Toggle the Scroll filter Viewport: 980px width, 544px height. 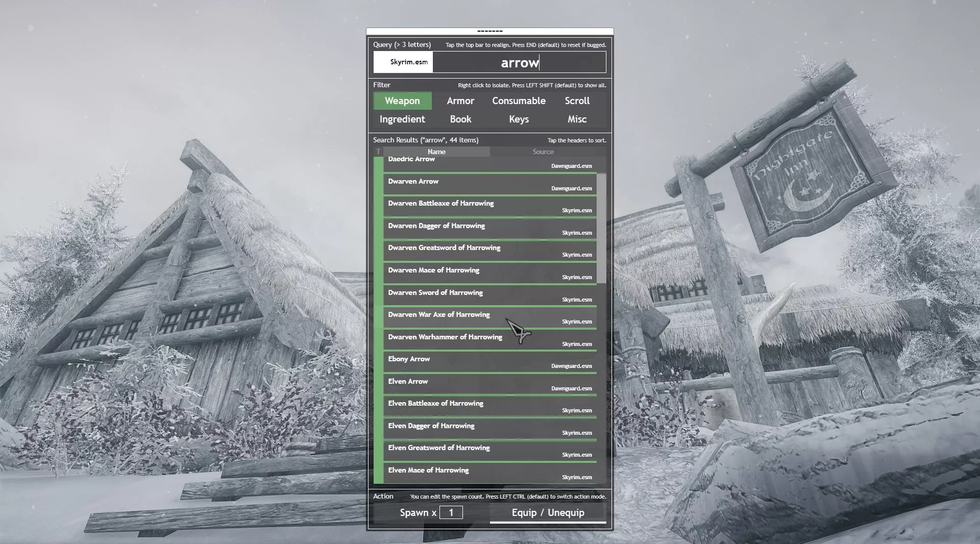point(577,101)
